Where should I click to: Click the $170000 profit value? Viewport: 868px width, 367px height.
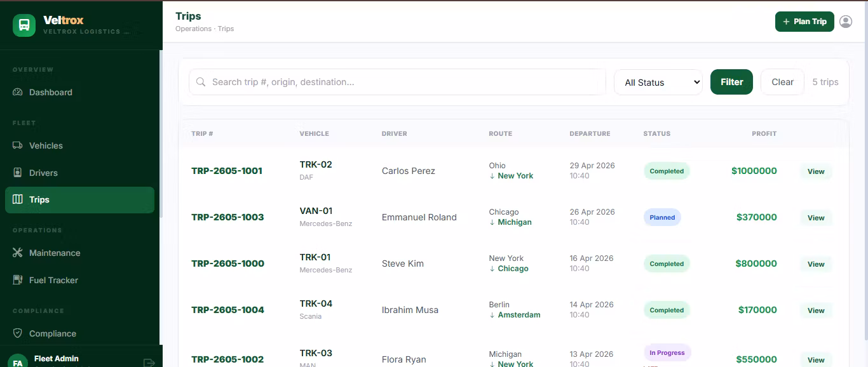(757, 310)
